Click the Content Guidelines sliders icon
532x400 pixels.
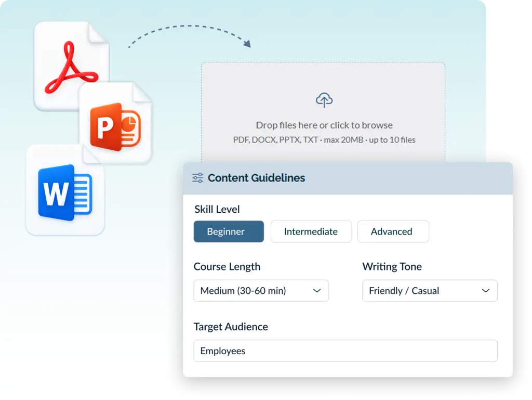point(198,178)
